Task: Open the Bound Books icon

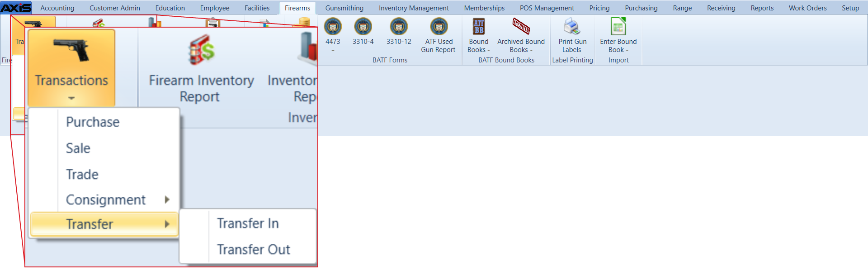Action: pos(479,27)
